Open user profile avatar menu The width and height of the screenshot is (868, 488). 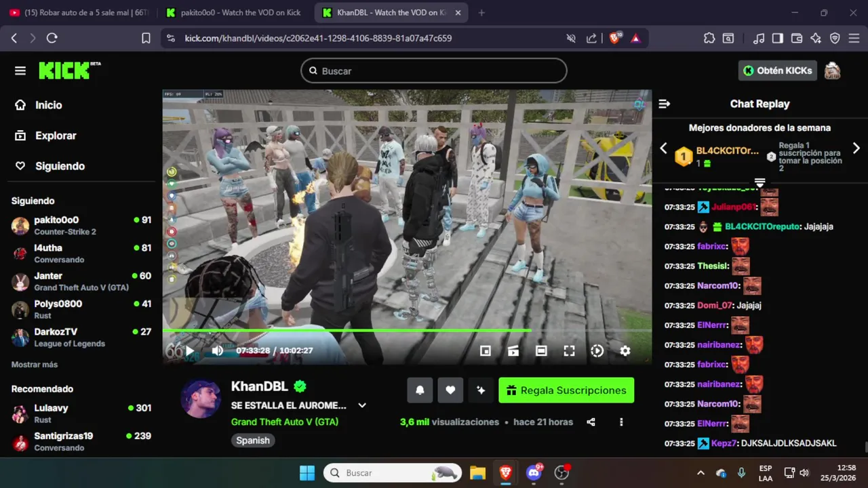(832, 70)
